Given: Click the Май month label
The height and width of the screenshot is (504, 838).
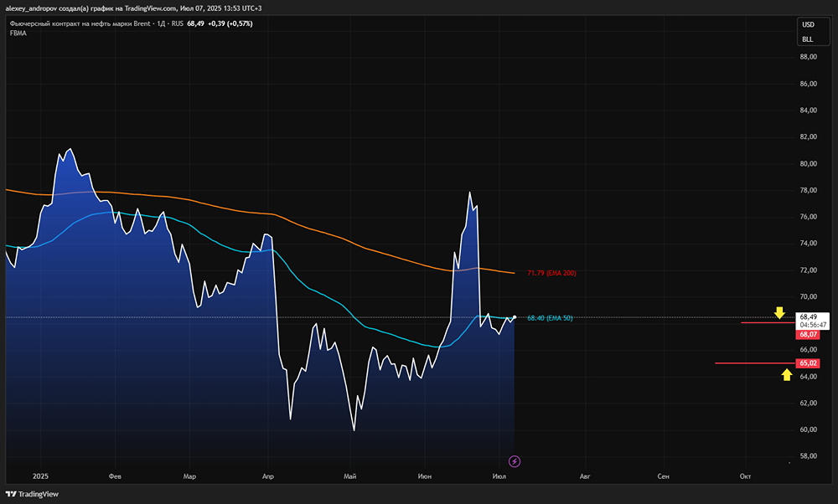Looking at the screenshot, I should click(350, 476).
